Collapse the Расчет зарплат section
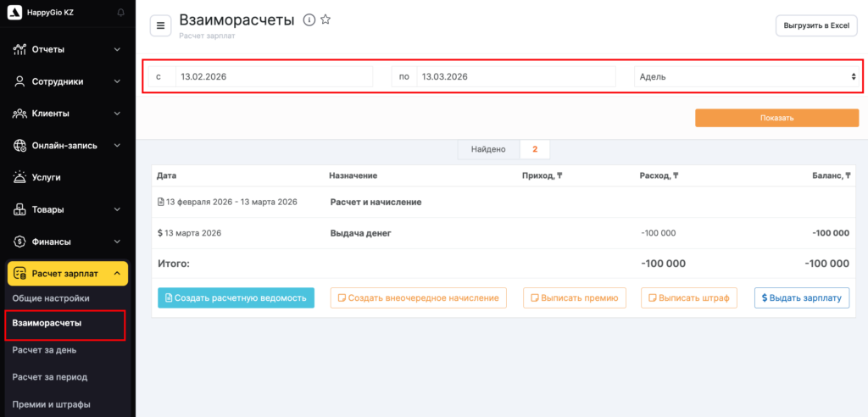 tap(117, 274)
